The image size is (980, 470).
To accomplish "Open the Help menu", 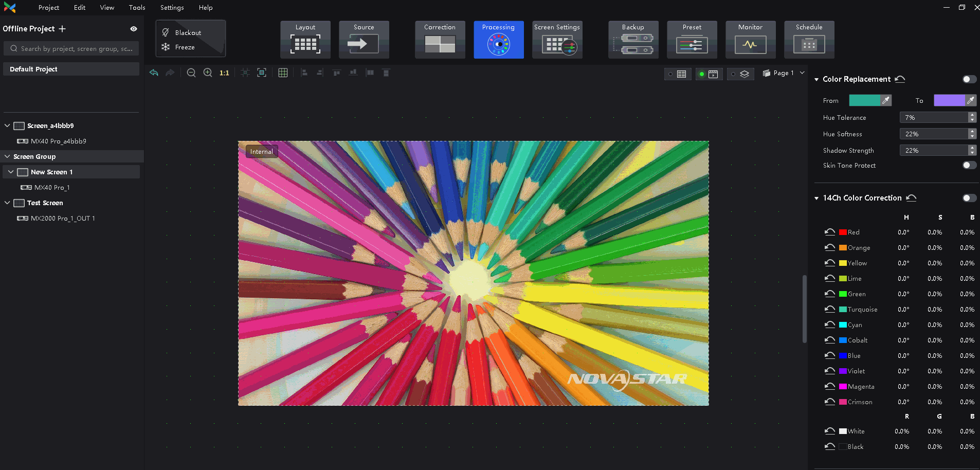I will click(x=206, y=8).
